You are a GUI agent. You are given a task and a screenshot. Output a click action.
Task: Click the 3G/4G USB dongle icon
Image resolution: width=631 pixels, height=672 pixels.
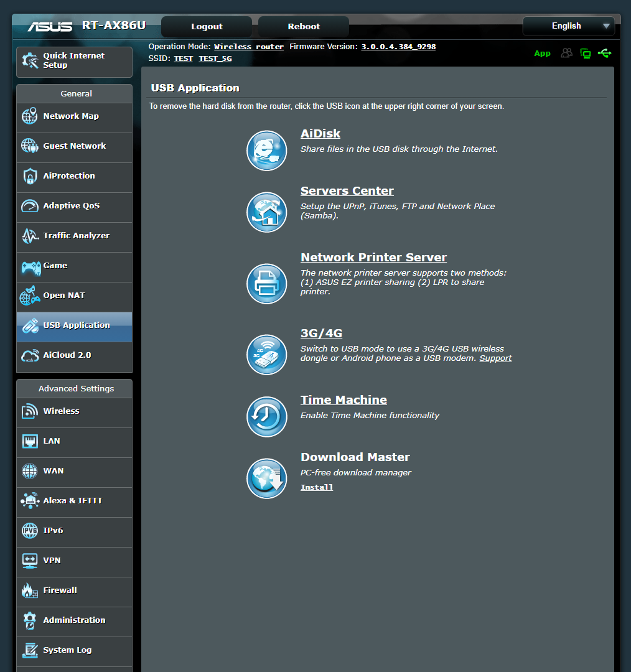tap(266, 355)
